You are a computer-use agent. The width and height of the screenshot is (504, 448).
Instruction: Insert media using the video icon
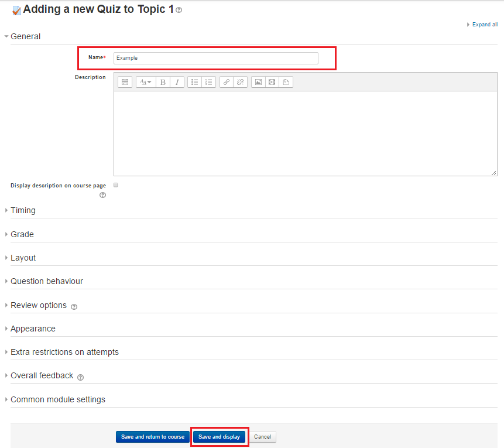[x=272, y=82]
